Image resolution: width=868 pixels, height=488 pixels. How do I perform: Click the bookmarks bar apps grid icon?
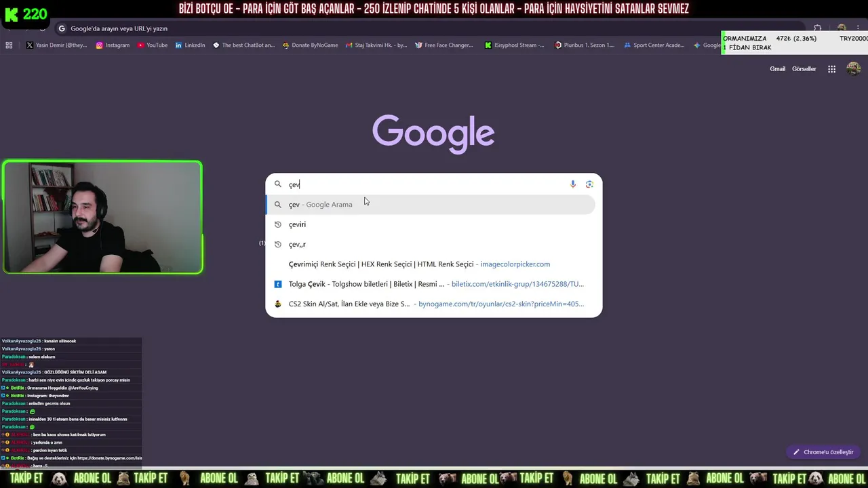click(x=9, y=45)
